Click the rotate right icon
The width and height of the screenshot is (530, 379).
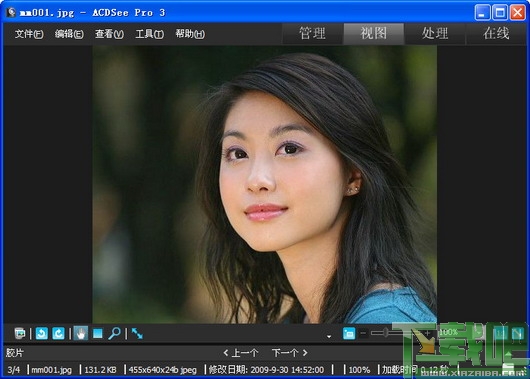(58, 334)
